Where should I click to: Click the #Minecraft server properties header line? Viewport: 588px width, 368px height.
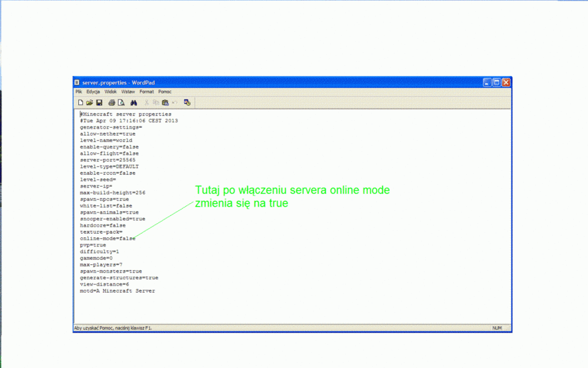coord(126,114)
